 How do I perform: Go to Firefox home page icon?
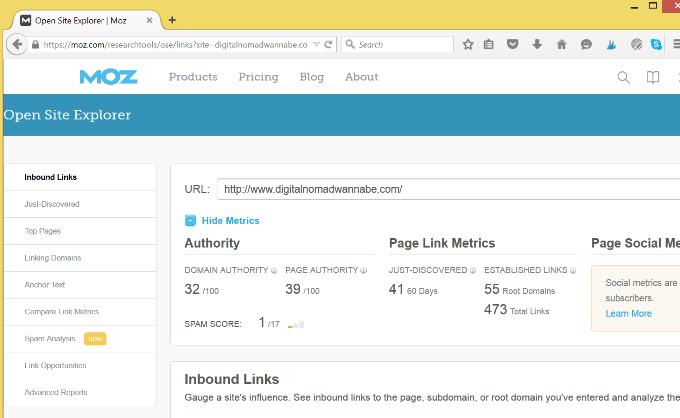(561, 45)
